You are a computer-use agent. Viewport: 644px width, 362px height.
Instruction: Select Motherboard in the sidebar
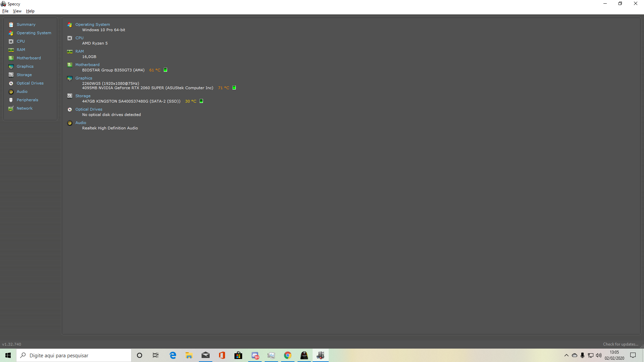(29, 58)
